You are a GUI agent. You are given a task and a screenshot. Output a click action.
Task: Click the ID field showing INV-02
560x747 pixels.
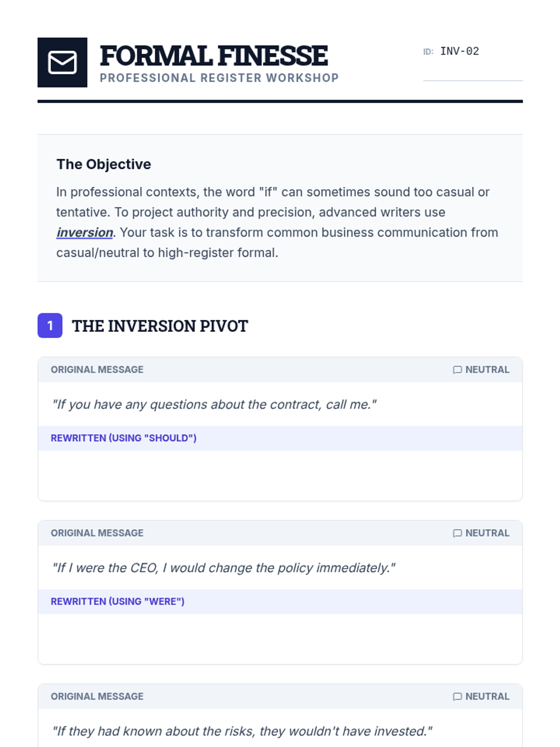pos(472,51)
